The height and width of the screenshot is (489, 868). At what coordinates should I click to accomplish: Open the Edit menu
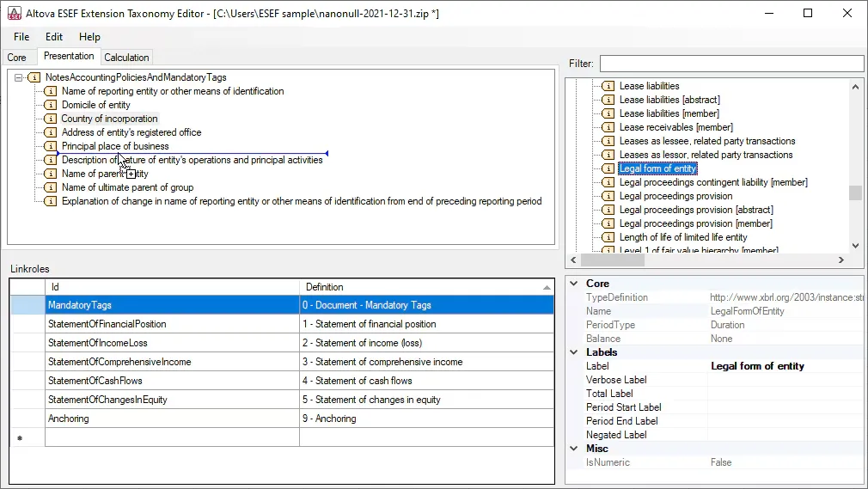click(53, 37)
